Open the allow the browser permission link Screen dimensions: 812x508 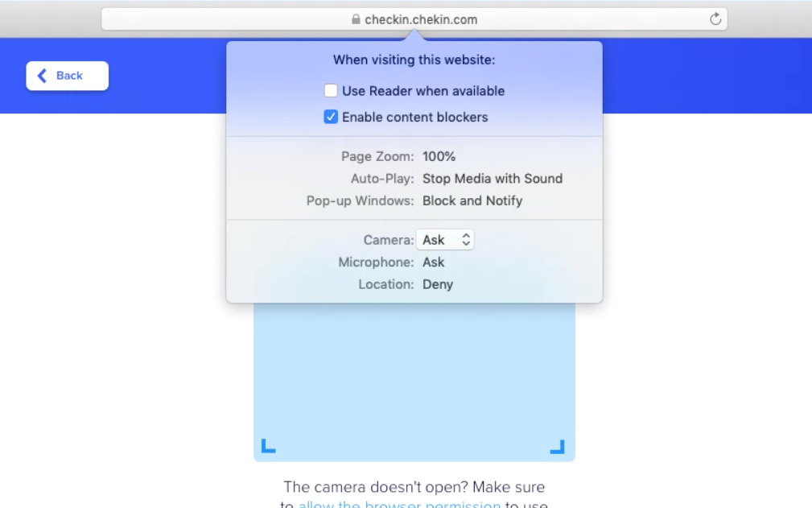399,505
